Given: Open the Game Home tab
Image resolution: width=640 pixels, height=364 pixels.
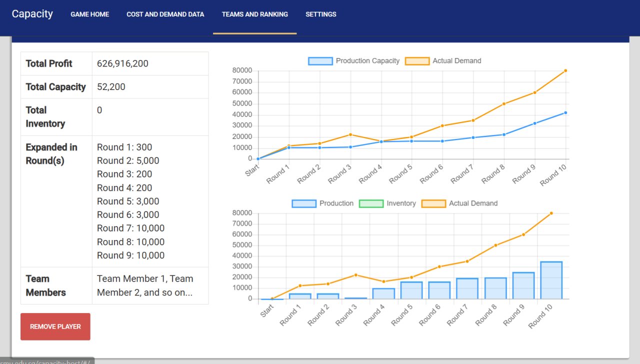Looking at the screenshot, I should click(x=89, y=14).
